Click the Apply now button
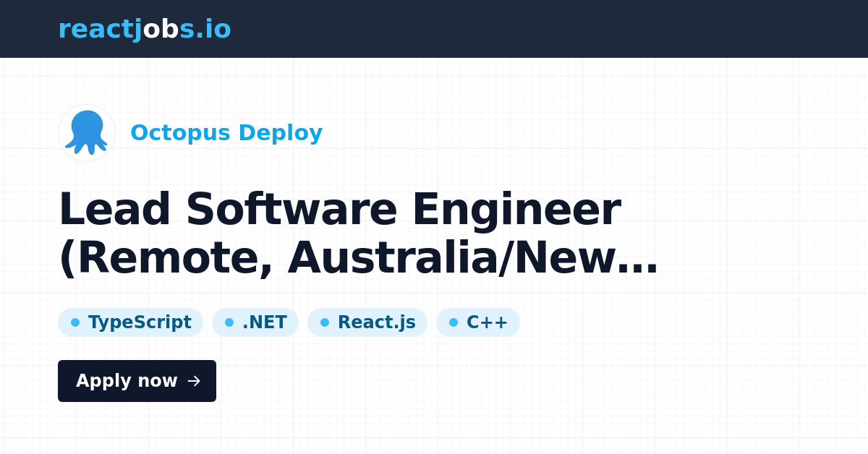868x454 pixels. tap(137, 381)
